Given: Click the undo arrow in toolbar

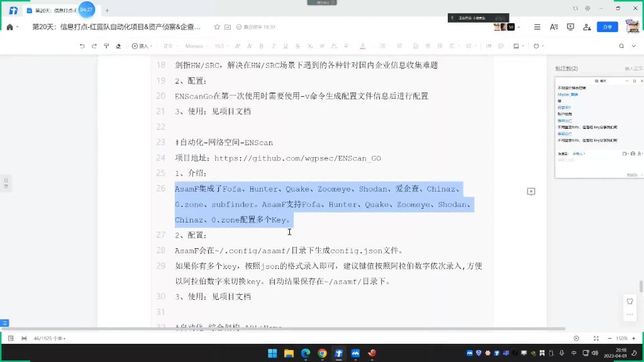Looking at the screenshot, I should (x=82, y=46).
